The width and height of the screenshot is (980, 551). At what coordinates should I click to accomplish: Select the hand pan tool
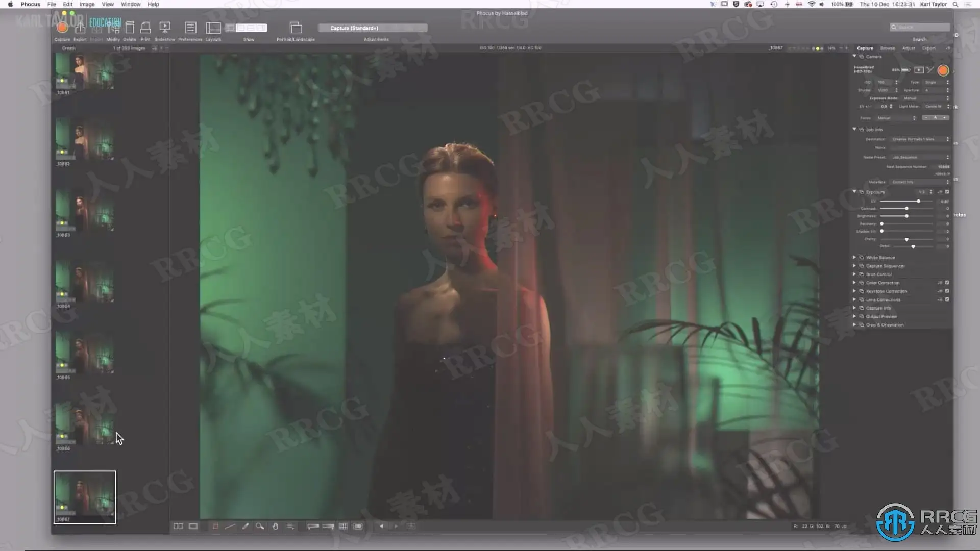click(x=275, y=526)
